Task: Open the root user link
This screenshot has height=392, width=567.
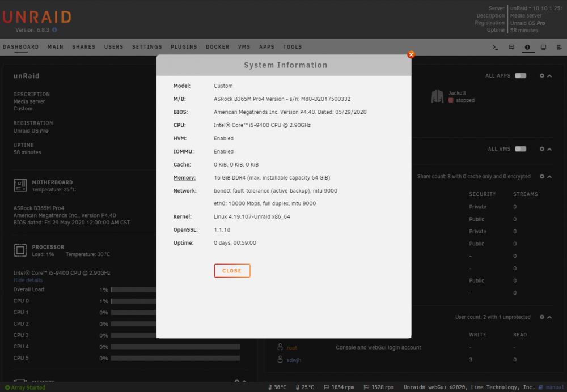Action: (x=291, y=348)
